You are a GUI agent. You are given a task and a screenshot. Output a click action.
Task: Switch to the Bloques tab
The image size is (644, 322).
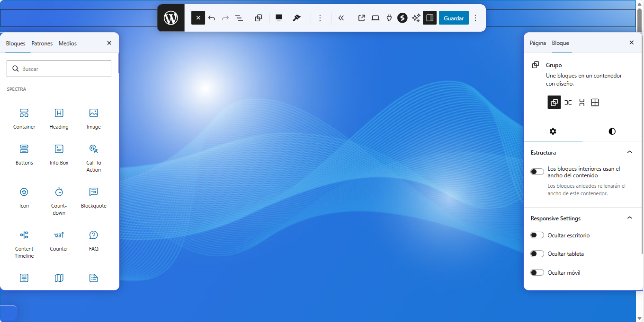16,44
